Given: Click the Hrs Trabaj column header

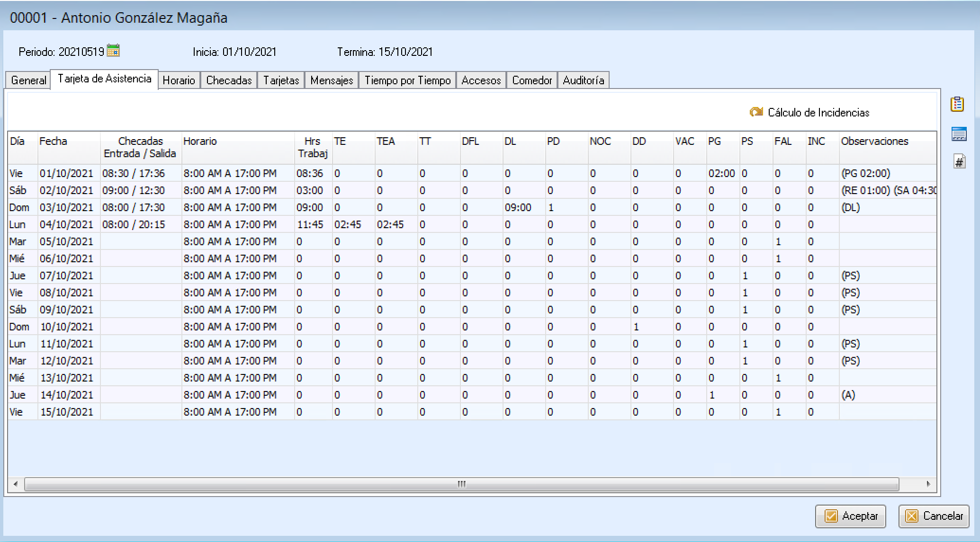Looking at the screenshot, I should [313, 147].
